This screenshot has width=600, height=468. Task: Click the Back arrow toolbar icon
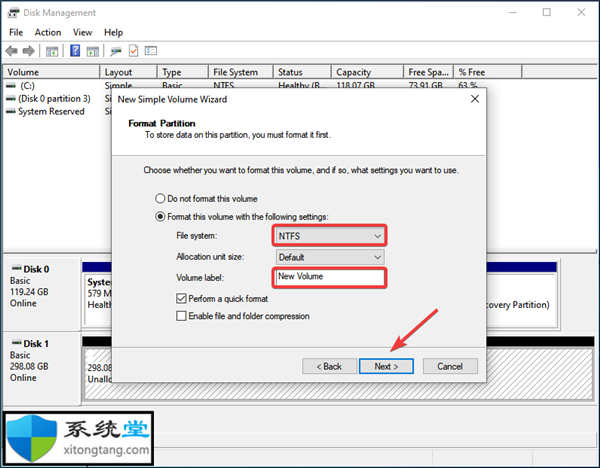(11, 51)
